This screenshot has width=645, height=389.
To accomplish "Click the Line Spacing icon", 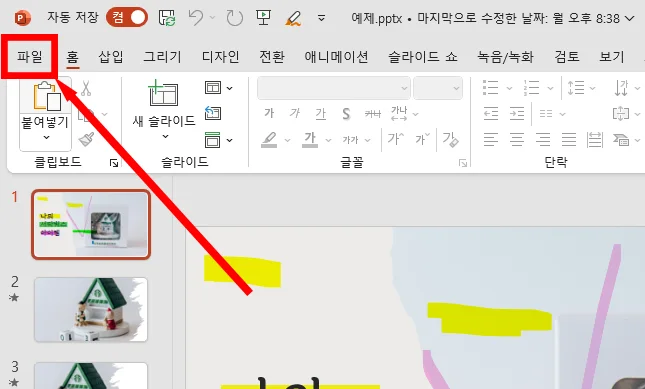I will click(575, 88).
